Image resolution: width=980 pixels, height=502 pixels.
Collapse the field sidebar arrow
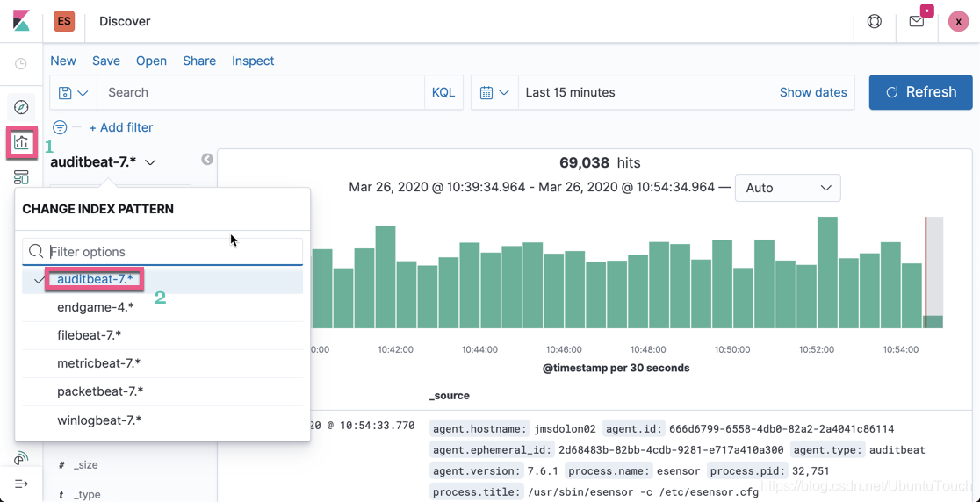pyautogui.click(x=207, y=160)
